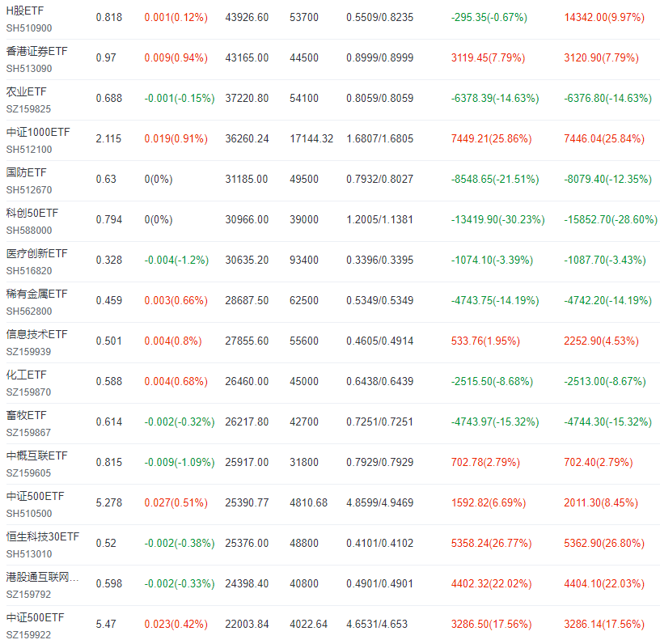Open the 化工ETF fund link
Screen dimensions: 660x644
coord(26,375)
